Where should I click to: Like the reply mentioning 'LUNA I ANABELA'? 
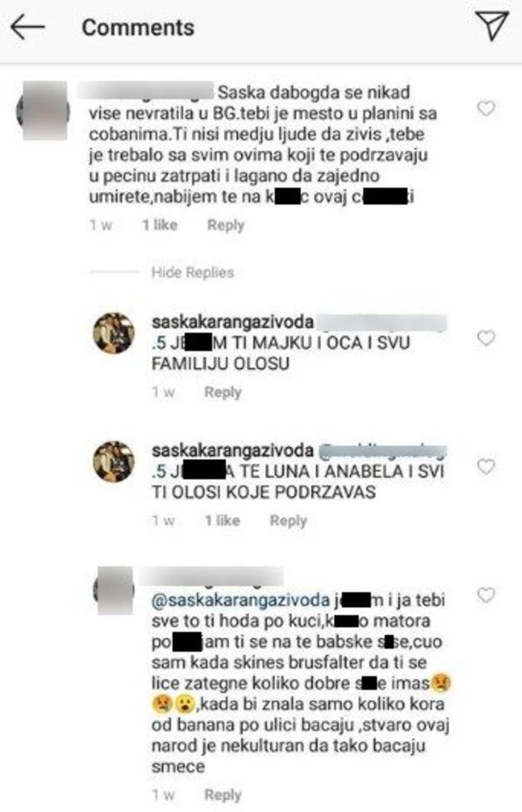tap(486, 467)
